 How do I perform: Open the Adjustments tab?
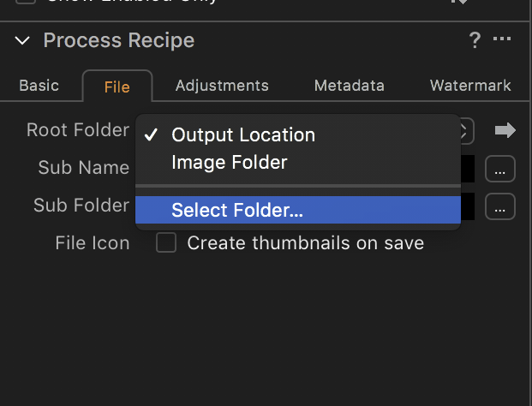tap(222, 86)
